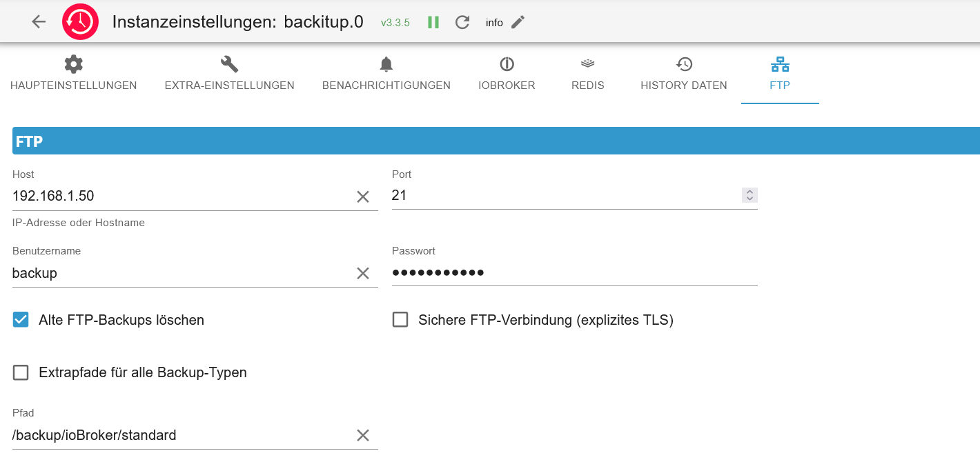Screen dimensions: 980x462
Task: Uncheck Alte FTP-Backups löschen
Action: point(21,320)
